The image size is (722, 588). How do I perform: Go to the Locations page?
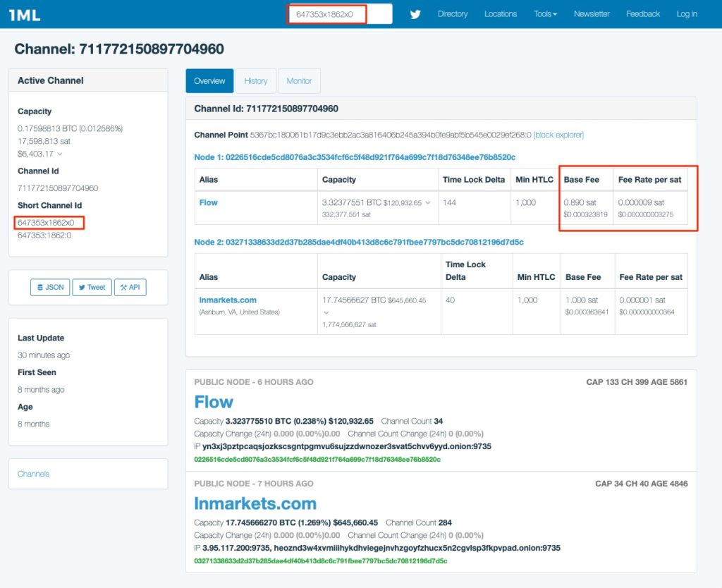tap(501, 14)
